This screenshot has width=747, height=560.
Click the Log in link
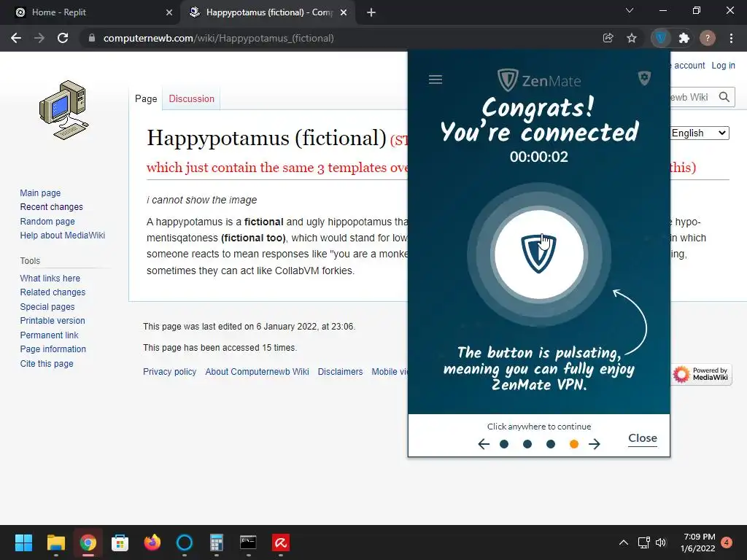point(723,65)
